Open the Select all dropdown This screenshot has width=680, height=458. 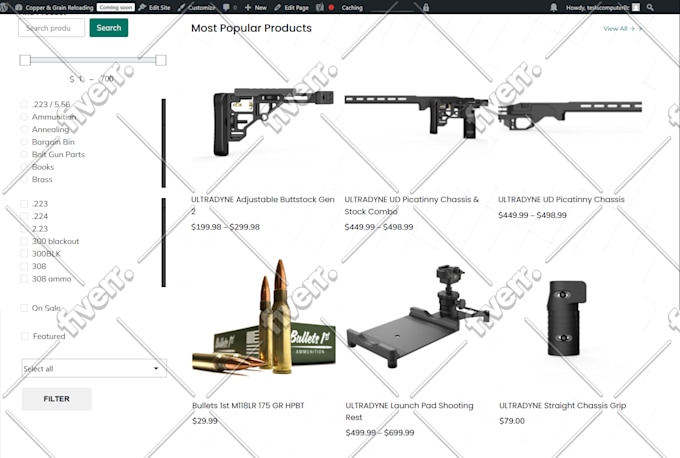point(94,368)
